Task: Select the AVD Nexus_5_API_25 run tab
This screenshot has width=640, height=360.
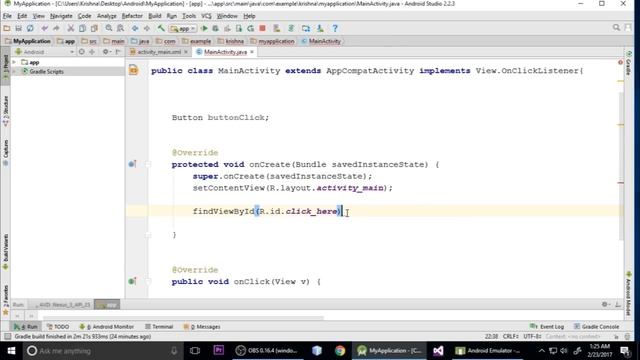Action: (62, 305)
